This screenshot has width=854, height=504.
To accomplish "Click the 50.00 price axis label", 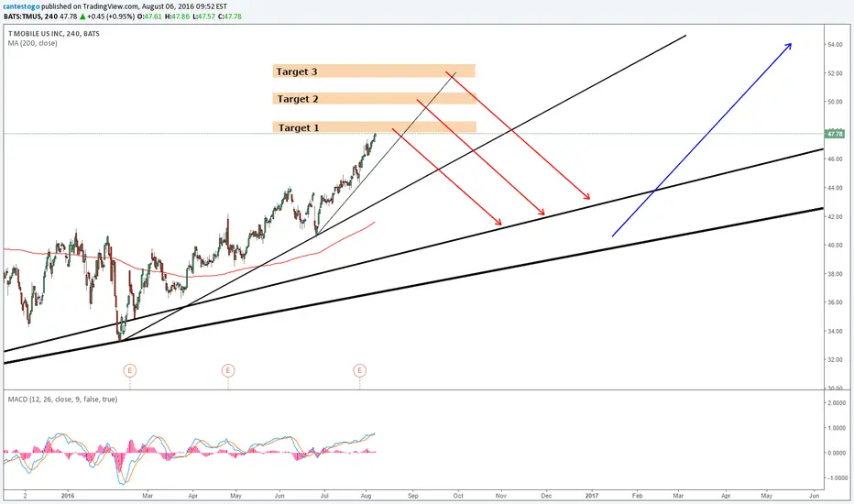I will pyautogui.click(x=835, y=102).
